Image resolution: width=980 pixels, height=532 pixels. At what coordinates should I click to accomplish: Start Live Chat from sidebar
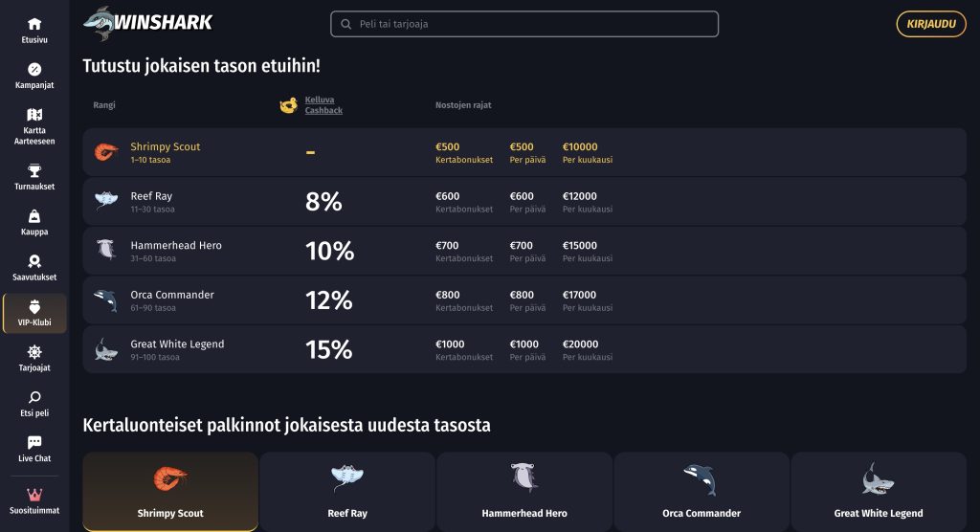pos(34,449)
